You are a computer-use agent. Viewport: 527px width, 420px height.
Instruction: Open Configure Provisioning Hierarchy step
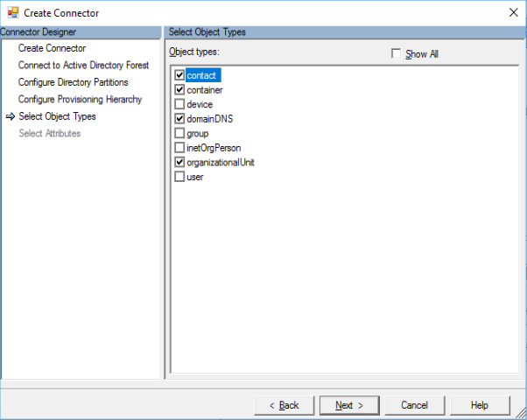point(80,99)
